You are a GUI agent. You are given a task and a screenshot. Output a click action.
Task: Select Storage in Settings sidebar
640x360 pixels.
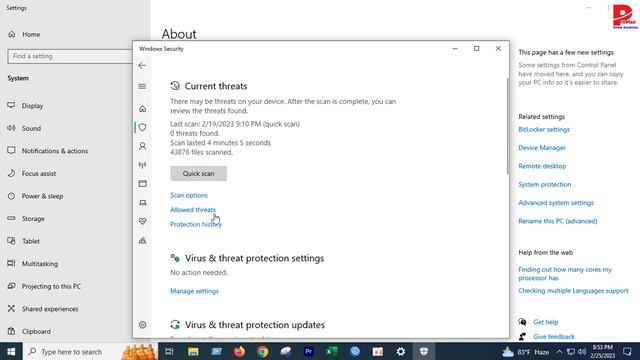[26, 219]
